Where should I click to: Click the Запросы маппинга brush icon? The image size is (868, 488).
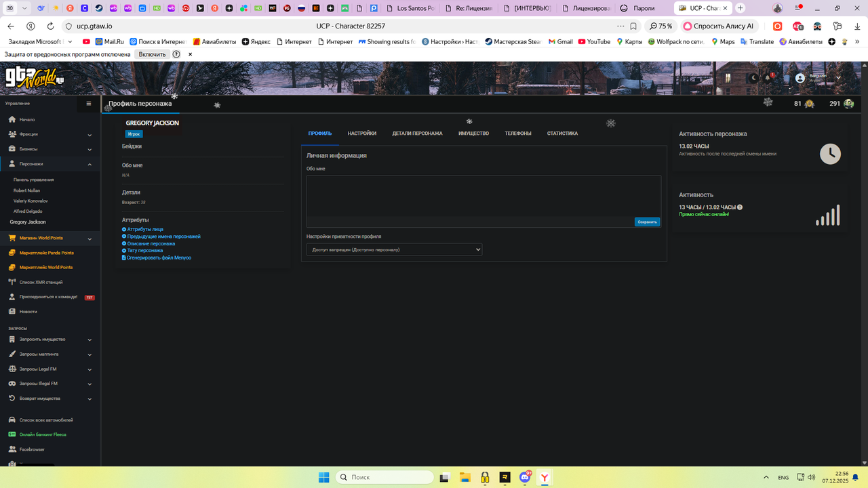(12, 354)
